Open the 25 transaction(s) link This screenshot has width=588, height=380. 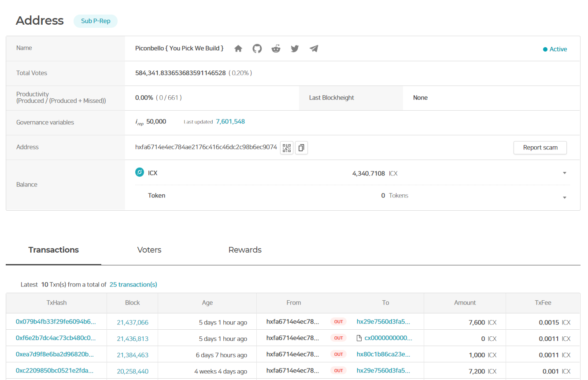pos(133,284)
